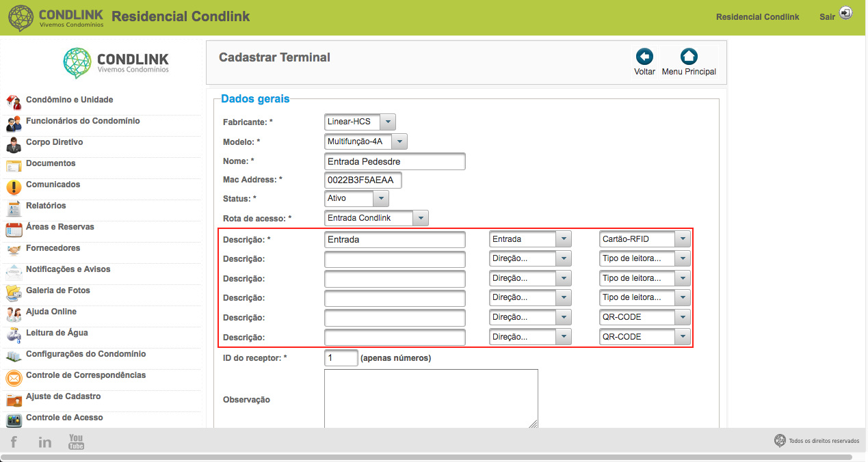Open the Cartão-RFID reader type dropdown
Image resolution: width=868 pixels, height=462 pixels.
(x=644, y=239)
